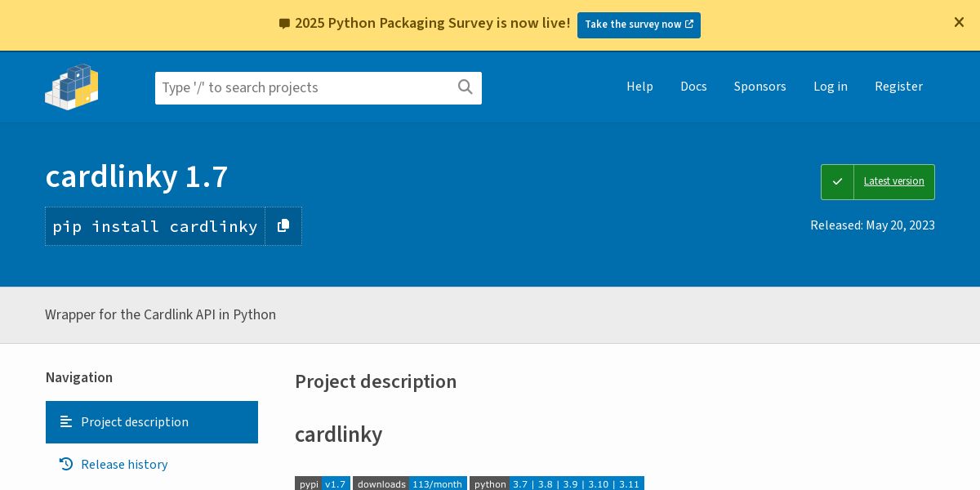The height and width of the screenshot is (490, 980).
Task: Click the Project description list icon
Action: coord(66,421)
